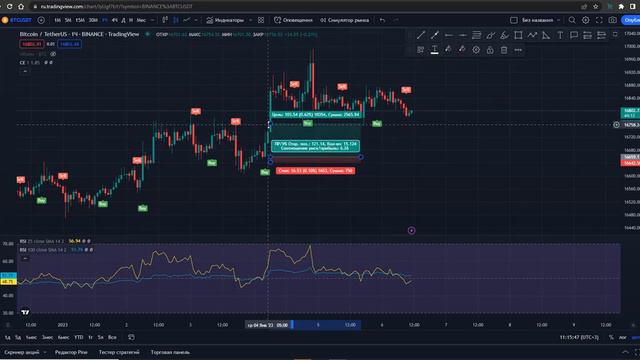Open the drawing templates icon
The width and height of the screenshot is (640, 360).
pyautogui.click(x=421, y=50)
